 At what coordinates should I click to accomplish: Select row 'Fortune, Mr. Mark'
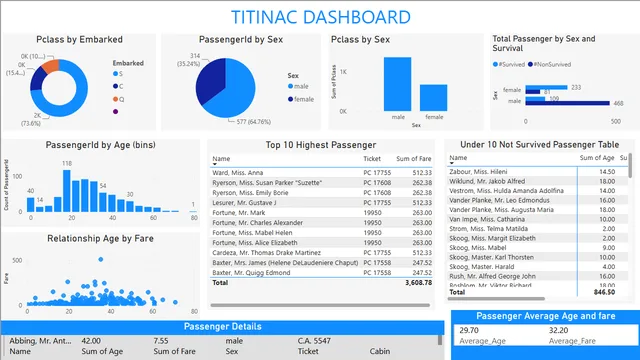(322, 213)
